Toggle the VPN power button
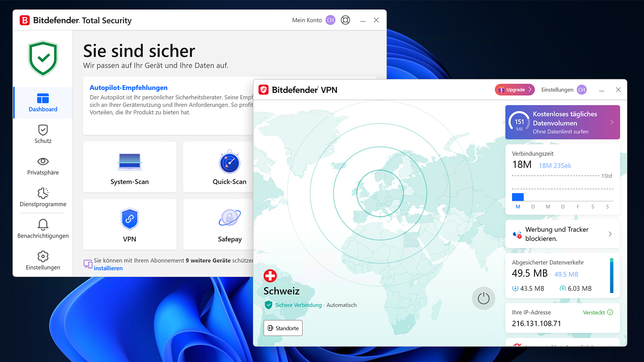This screenshot has width=644, height=362. (483, 298)
